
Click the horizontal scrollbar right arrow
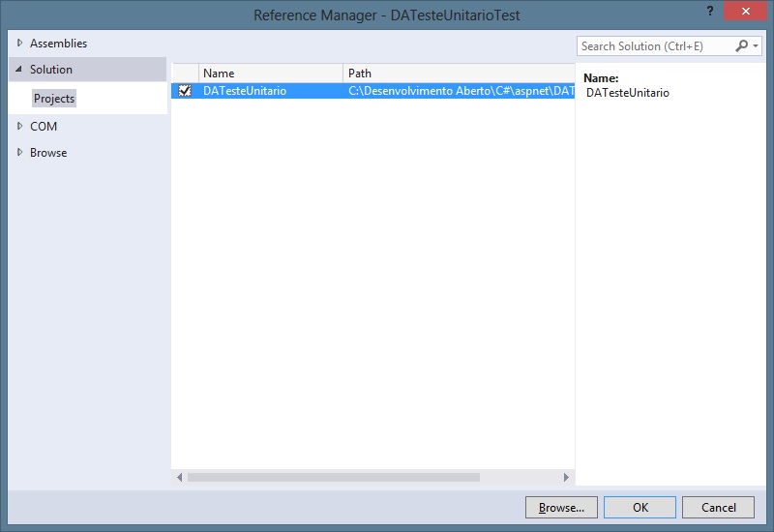pyautogui.click(x=567, y=477)
